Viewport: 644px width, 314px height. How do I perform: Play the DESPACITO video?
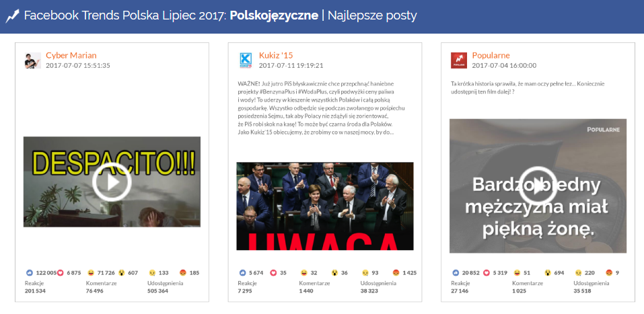(112, 182)
